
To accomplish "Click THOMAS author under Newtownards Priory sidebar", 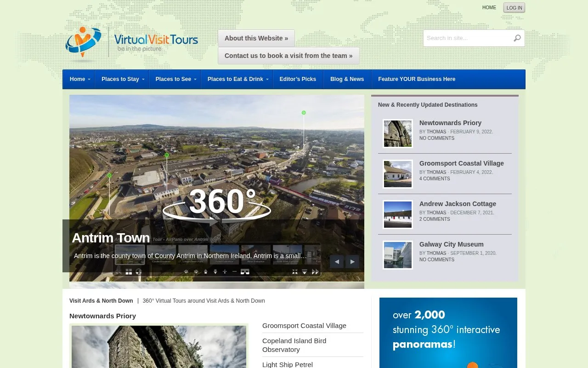I will [x=436, y=132].
